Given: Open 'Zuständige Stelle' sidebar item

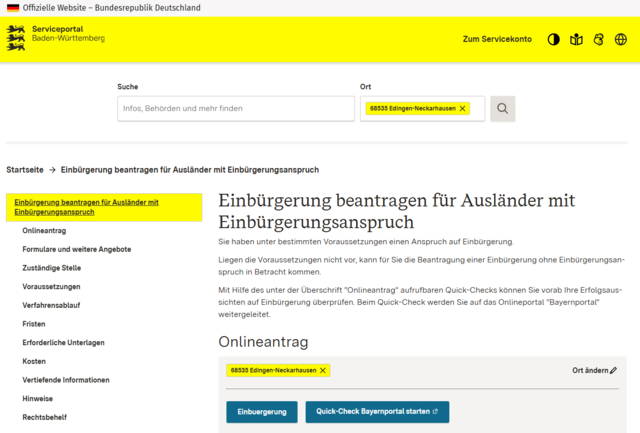Looking at the screenshot, I should [x=51, y=268].
